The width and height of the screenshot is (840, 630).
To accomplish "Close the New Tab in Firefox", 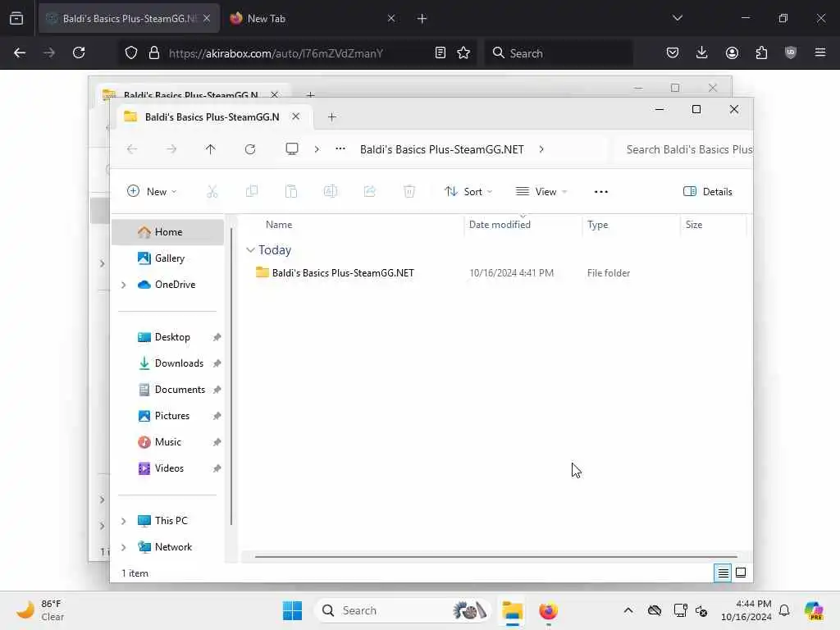I will pyautogui.click(x=391, y=18).
